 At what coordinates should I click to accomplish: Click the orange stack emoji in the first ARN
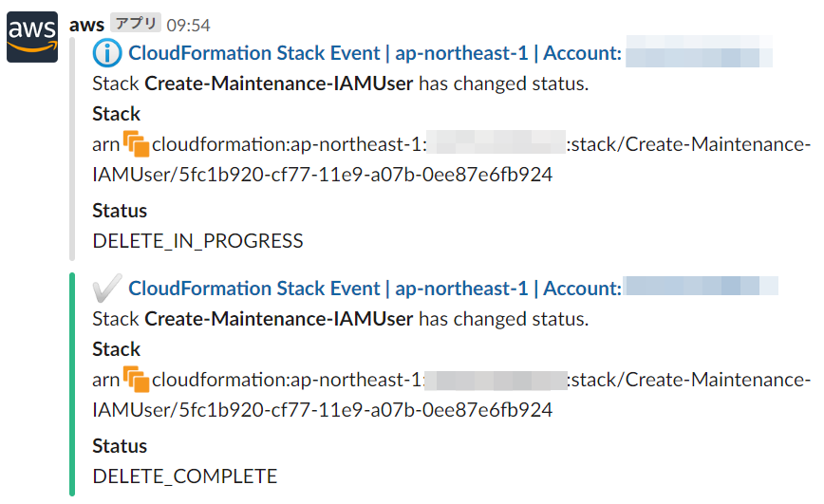[x=136, y=144]
